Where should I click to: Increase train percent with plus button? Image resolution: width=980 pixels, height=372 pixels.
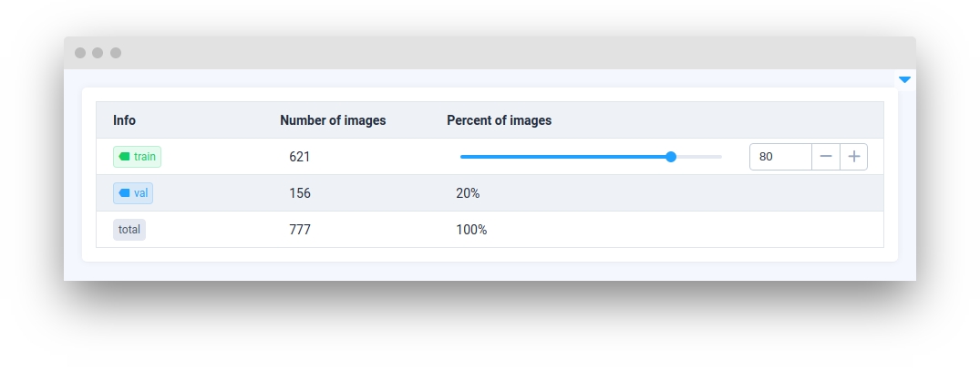[x=854, y=157]
